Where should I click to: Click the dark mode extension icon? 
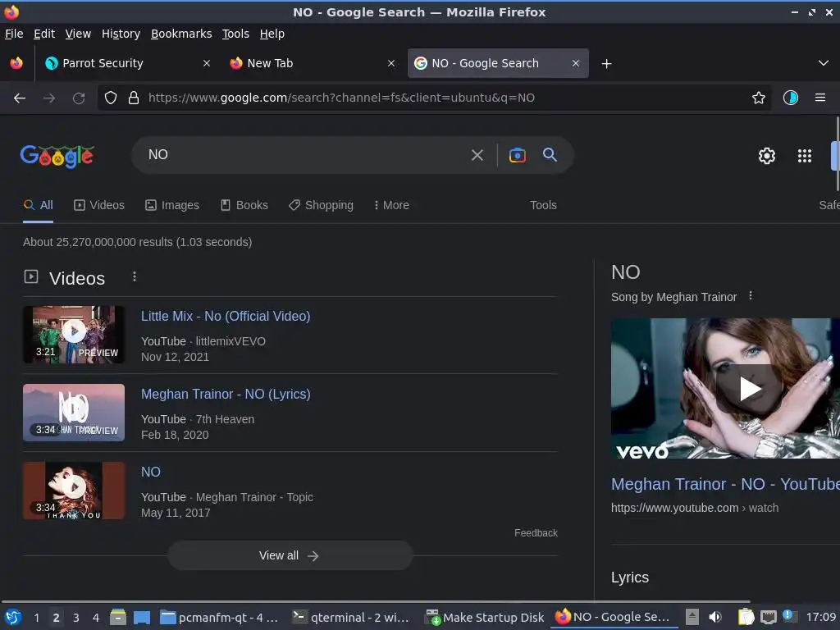pos(791,98)
